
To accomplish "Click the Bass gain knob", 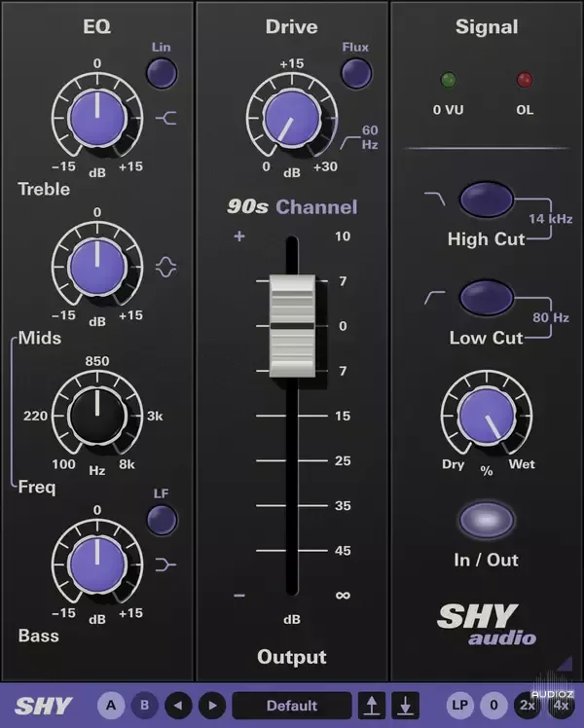I will coord(97,564).
